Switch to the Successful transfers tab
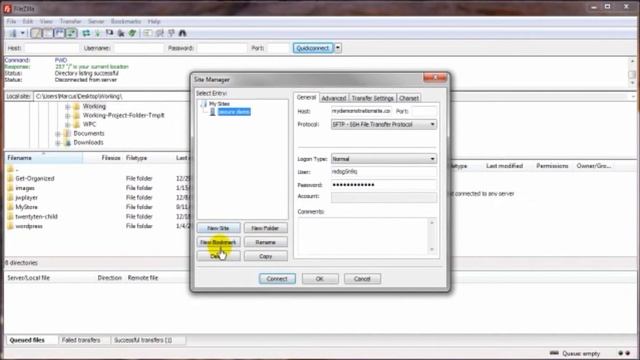Viewport: 640px width, 360px height. point(143,340)
